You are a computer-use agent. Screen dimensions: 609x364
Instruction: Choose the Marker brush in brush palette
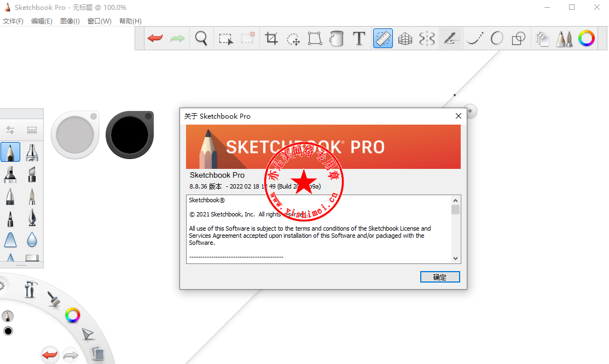(x=10, y=174)
